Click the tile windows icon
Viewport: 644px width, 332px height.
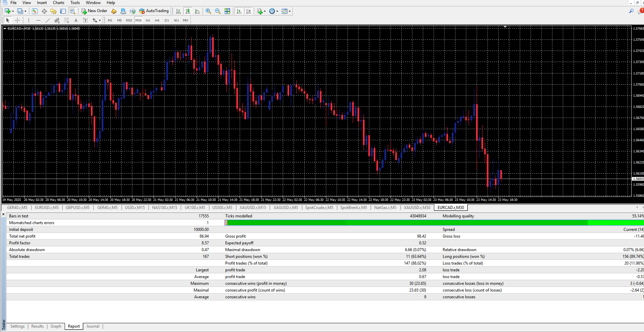pyautogui.click(x=228, y=11)
